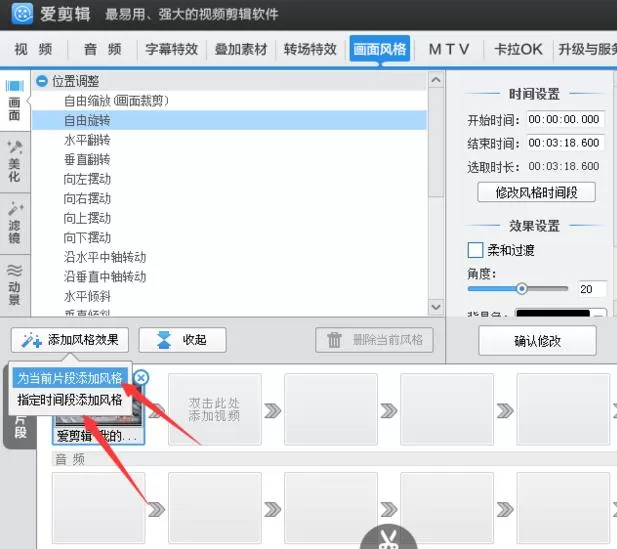Click 添加风格效果 button
Viewport: 617px width, 549px height.
click(70, 340)
